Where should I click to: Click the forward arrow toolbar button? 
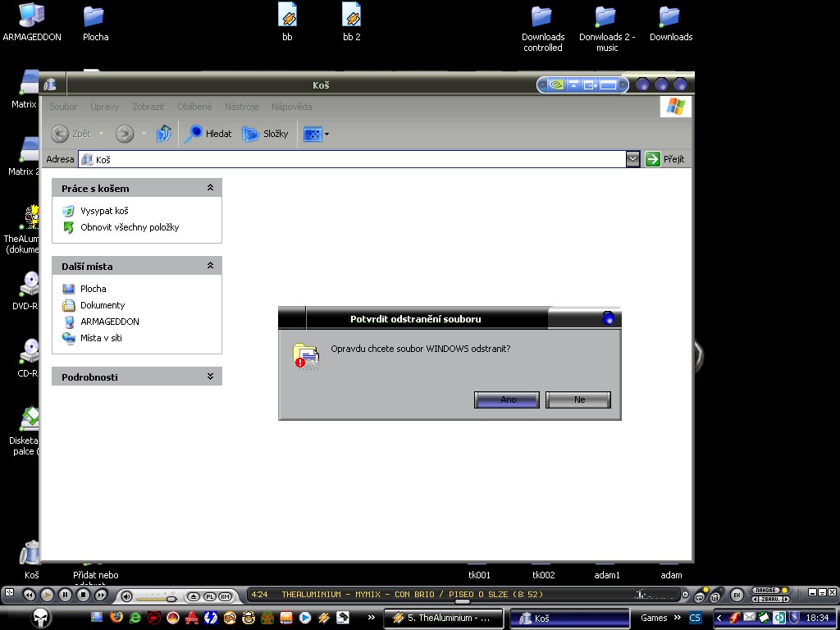click(x=125, y=134)
